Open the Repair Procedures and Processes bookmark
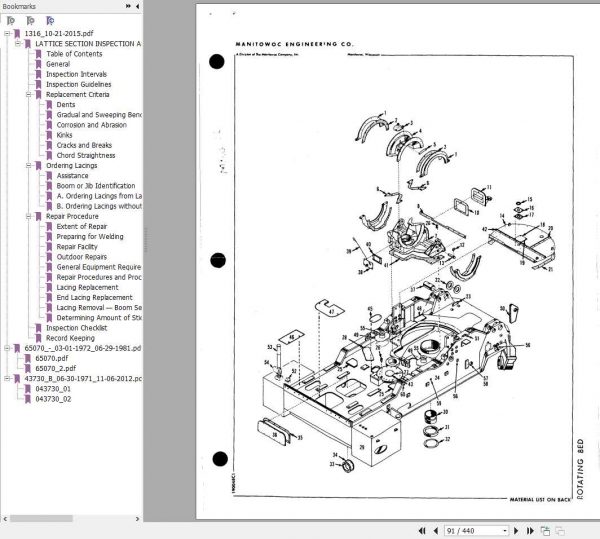600x539 pixels. [x=99, y=277]
